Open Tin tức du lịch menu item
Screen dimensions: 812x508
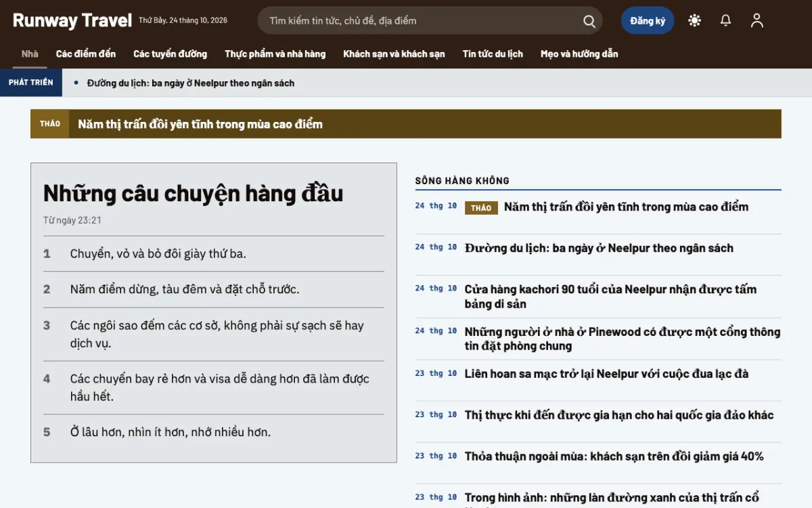(x=493, y=54)
